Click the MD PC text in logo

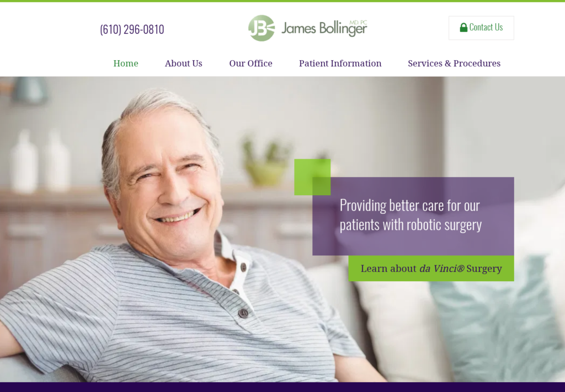[358, 22]
